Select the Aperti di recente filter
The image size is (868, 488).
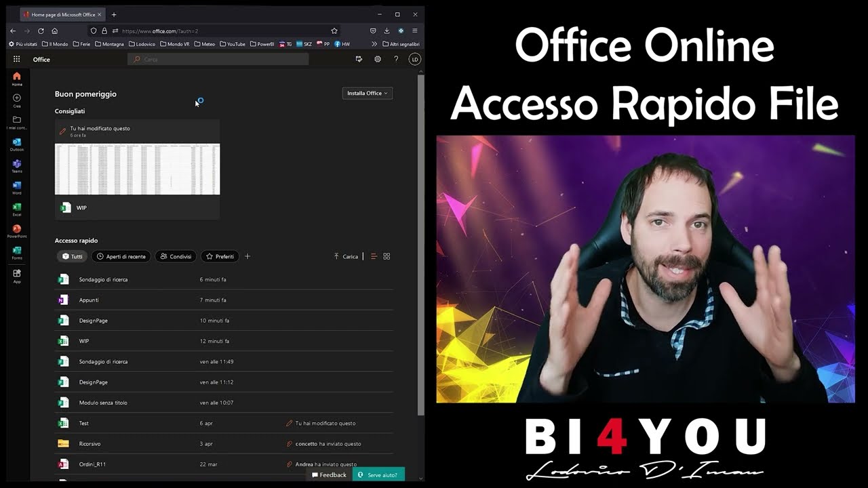click(121, 256)
